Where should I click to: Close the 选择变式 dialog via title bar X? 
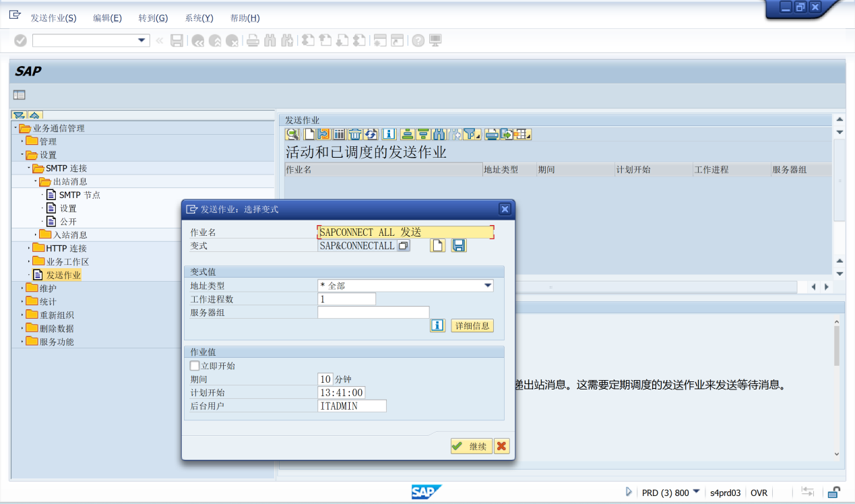[x=504, y=209]
